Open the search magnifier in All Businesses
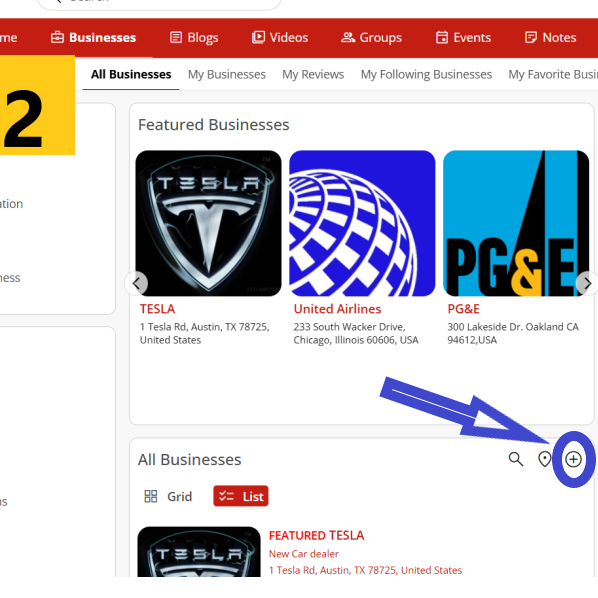Image resolution: width=598 pixels, height=598 pixels. pos(516,459)
